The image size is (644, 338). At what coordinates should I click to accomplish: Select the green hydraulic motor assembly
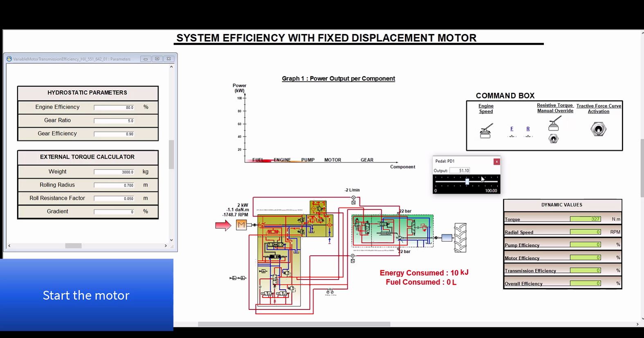(392, 231)
